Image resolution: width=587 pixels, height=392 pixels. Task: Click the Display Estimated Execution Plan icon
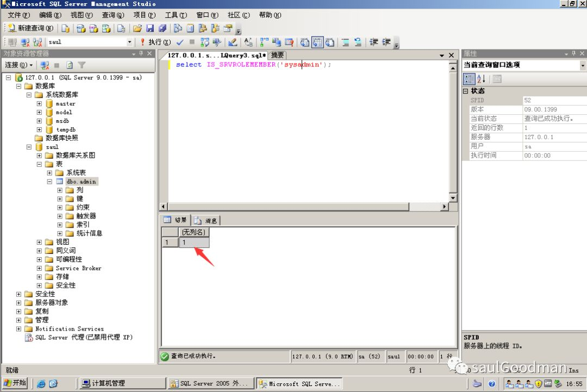click(x=204, y=42)
